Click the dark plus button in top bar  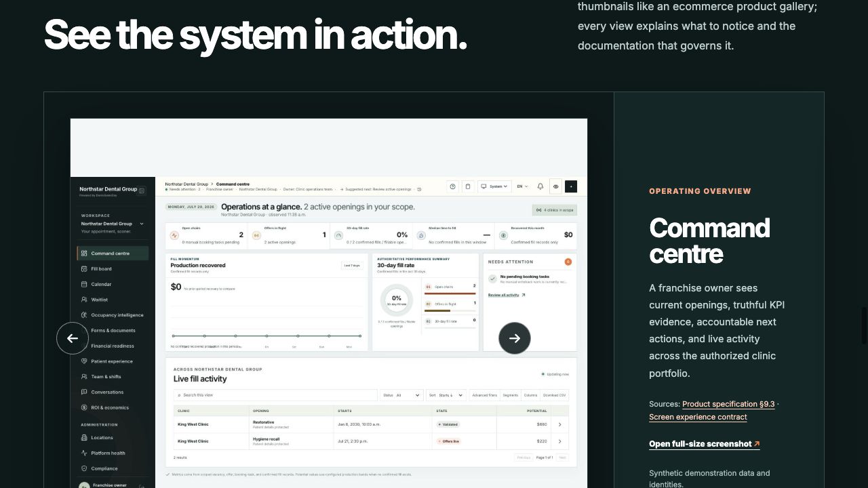(x=571, y=186)
